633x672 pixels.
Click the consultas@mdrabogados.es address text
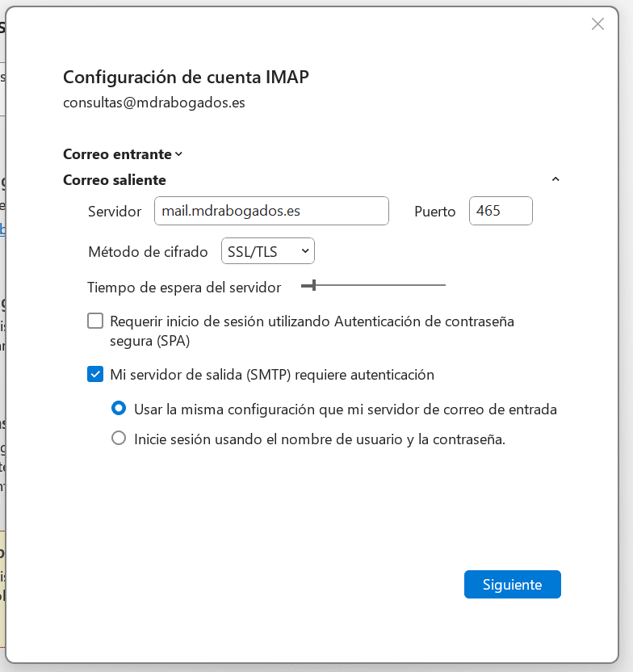pyautogui.click(x=154, y=103)
